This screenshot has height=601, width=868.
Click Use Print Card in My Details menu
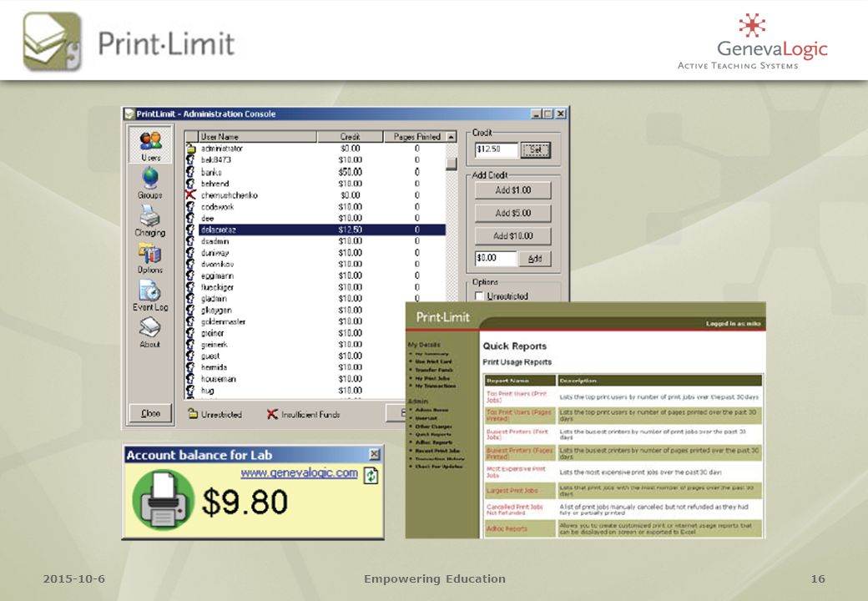(433, 361)
